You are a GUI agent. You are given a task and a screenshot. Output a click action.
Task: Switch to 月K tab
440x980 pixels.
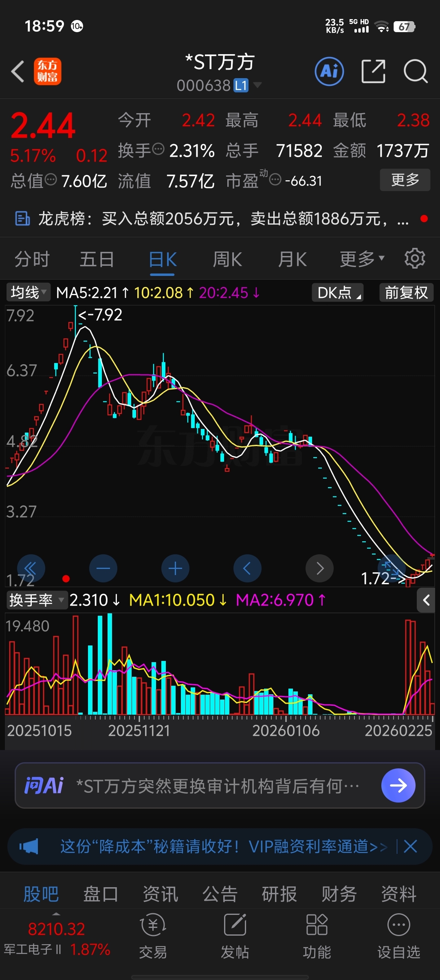click(x=292, y=259)
